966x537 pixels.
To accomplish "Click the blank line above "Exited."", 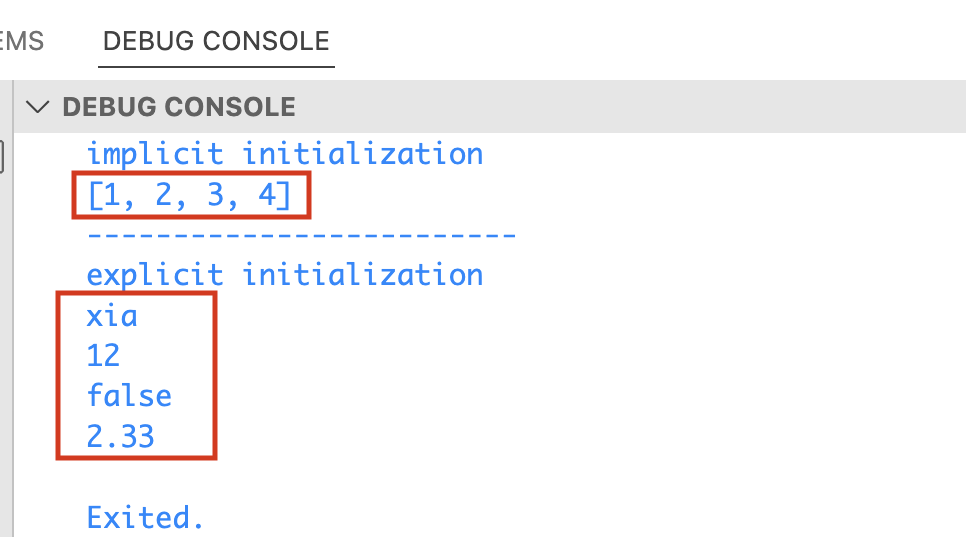I will [300, 477].
